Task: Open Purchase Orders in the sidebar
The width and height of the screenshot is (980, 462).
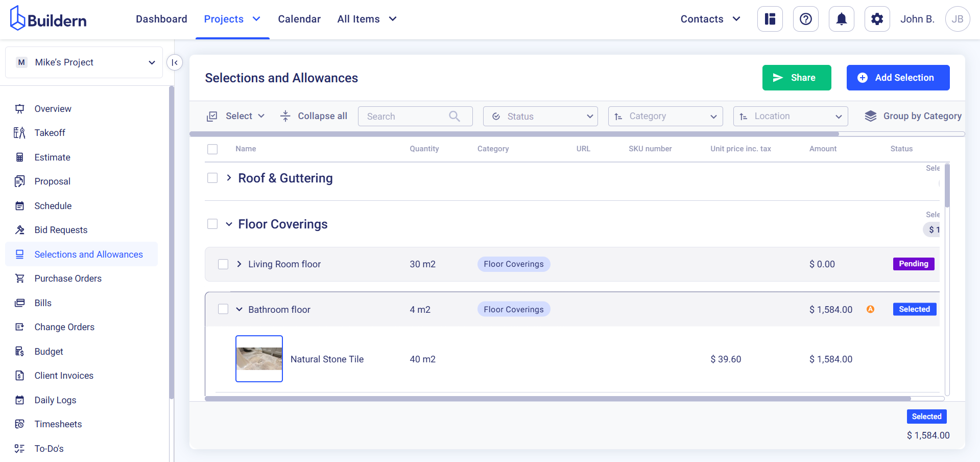Action: pos(68,279)
